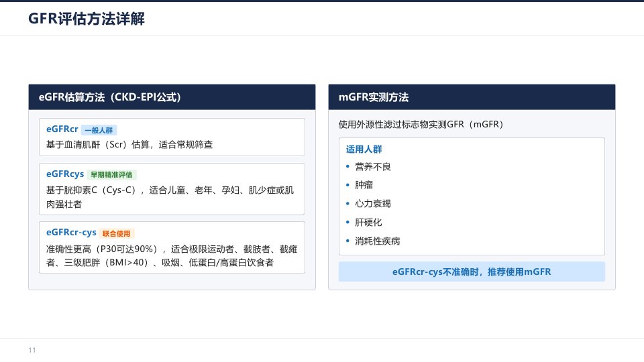Click the 联合使用 orange badge

117,233
